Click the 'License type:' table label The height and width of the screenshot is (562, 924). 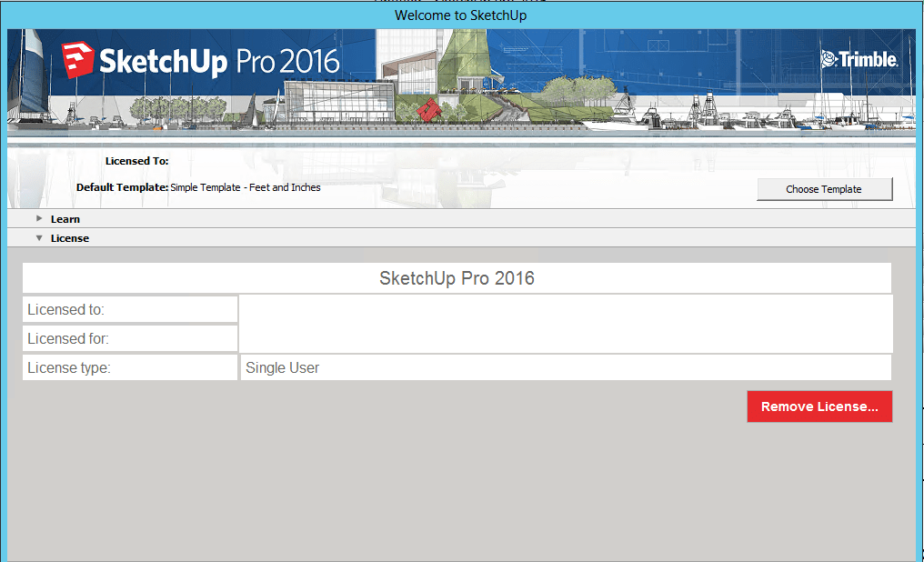tap(68, 367)
